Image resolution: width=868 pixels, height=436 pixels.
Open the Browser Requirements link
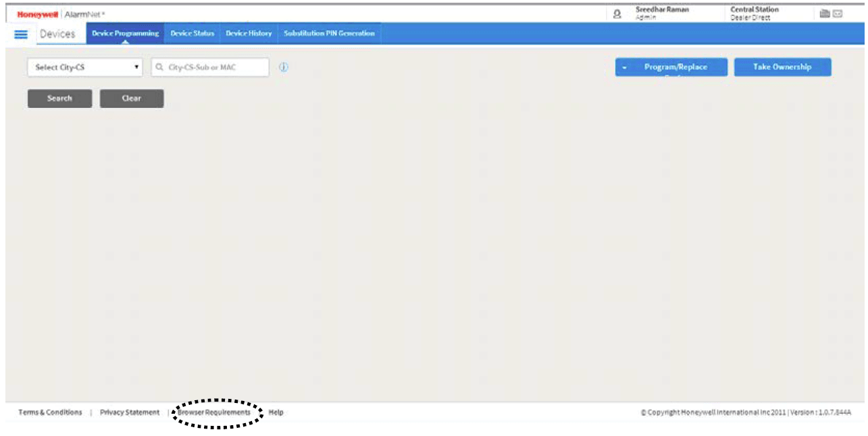click(x=214, y=412)
